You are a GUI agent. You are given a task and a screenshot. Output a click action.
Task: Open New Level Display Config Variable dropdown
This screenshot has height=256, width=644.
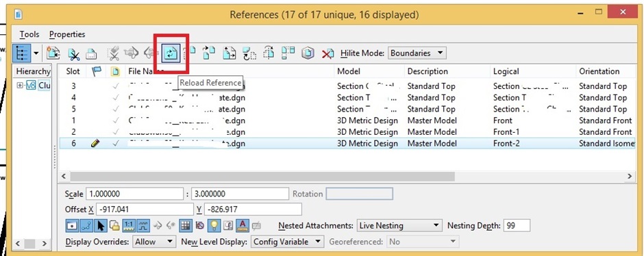coord(288,242)
